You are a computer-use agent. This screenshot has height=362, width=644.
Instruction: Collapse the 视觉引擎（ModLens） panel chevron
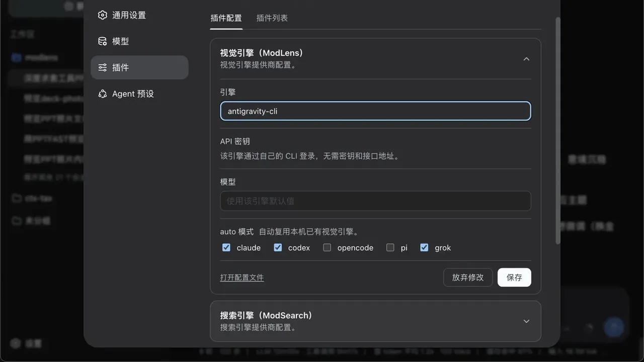click(526, 59)
